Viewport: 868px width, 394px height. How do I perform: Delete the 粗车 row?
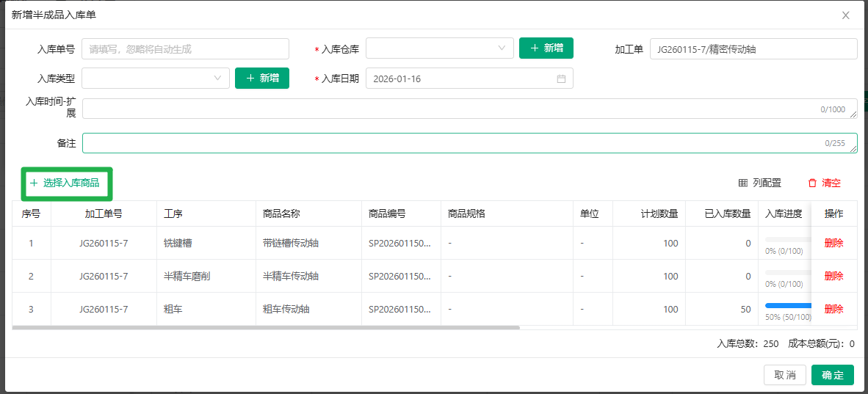point(833,309)
